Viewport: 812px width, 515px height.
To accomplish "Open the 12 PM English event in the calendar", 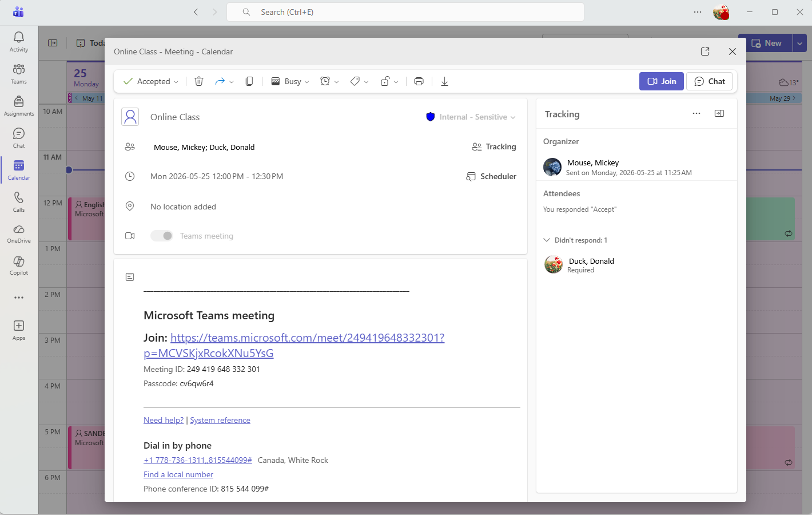I will tap(87, 219).
